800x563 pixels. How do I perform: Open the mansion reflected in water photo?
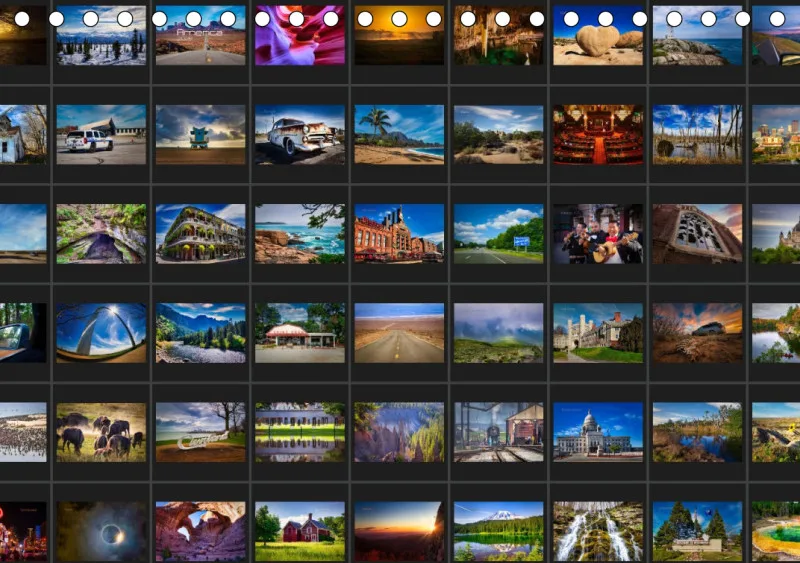click(300, 432)
